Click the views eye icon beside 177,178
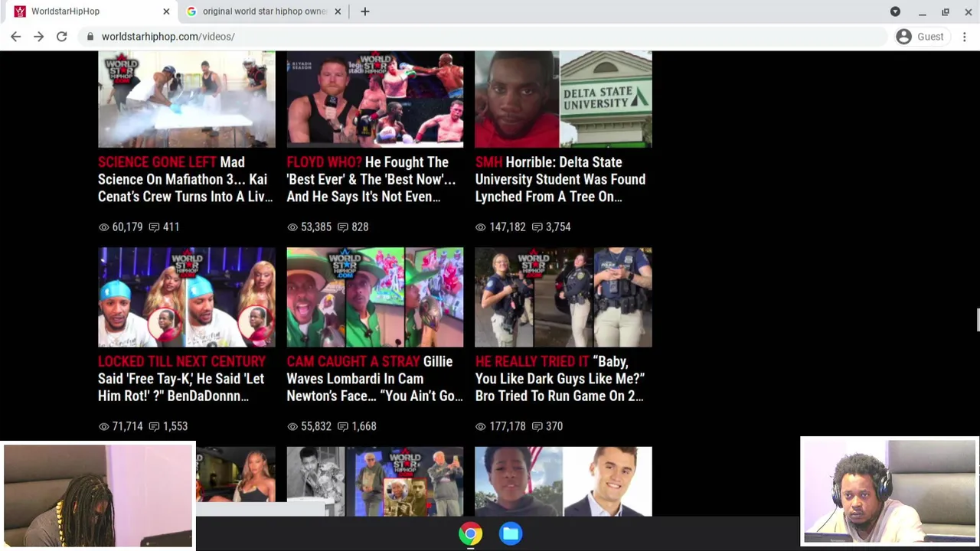 [x=480, y=426]
